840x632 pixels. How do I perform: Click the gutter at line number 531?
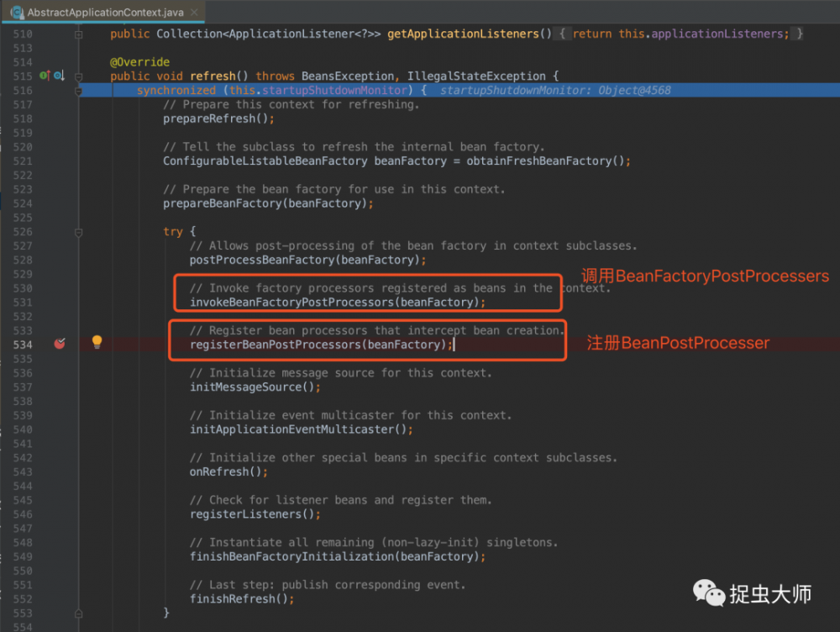[x=23, y=303]
